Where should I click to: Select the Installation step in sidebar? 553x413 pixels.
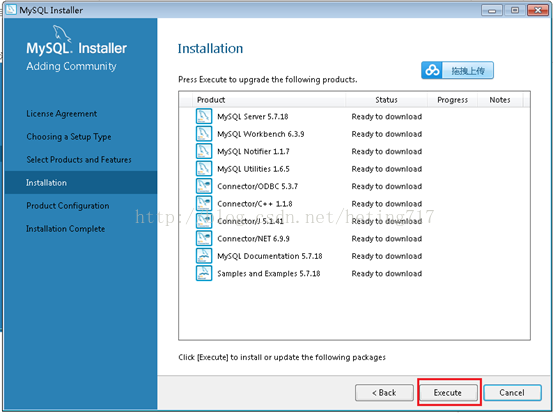[x=81, y=182]
